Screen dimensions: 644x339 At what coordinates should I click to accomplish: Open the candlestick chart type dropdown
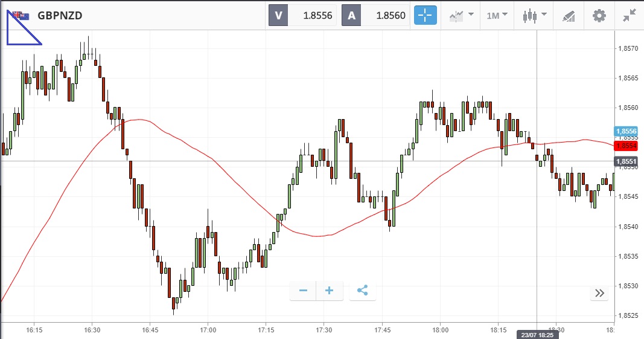[535, 16]
